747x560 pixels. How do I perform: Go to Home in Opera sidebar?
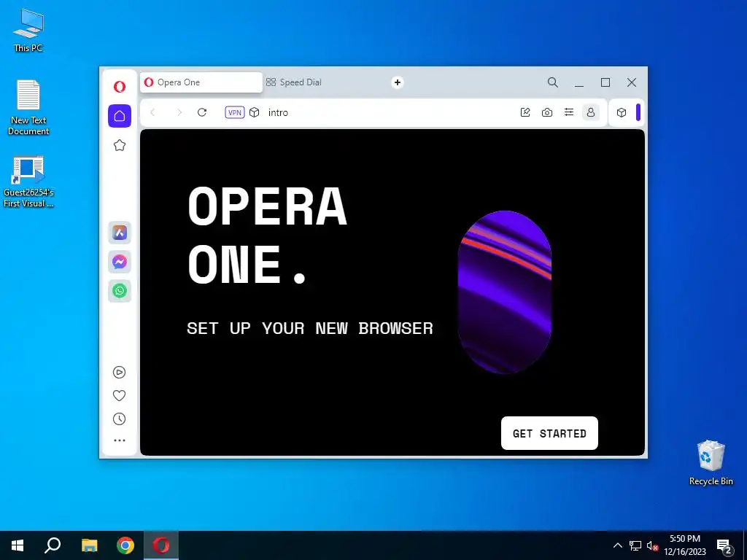pos(120,116)
